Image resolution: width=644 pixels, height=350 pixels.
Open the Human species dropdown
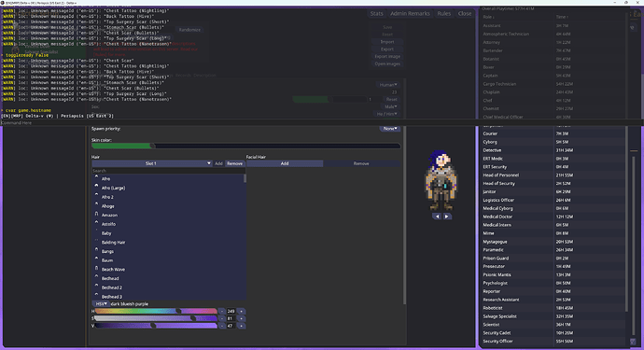(387, 85)
